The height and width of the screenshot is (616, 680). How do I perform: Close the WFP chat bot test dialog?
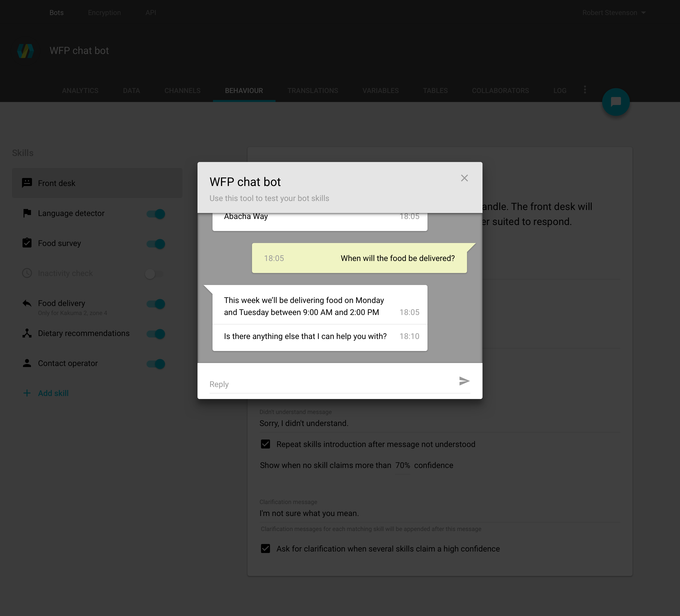click(x=464, y=178)
